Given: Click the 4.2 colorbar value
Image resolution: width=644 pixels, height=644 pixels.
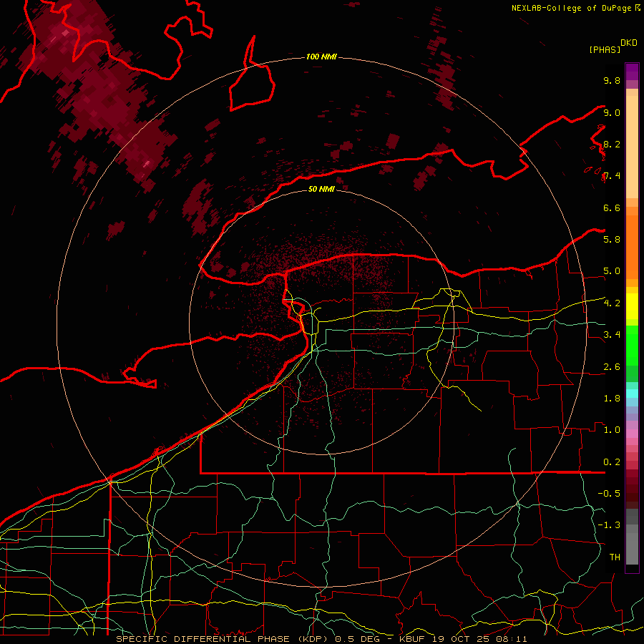Looking at the screenshot, I should [612, 303].
